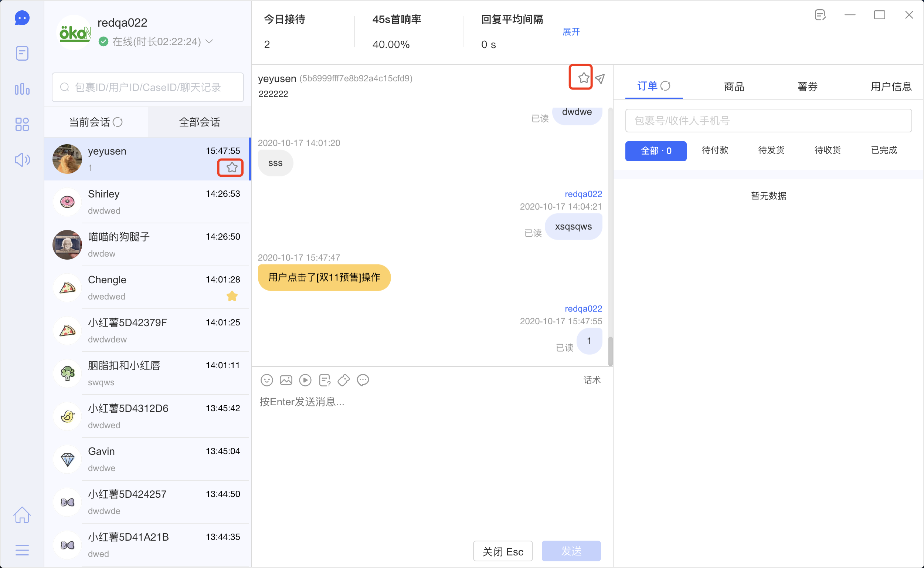Click the paper plane transfer icon
This screenshot has height=568, width=924.
pos(600,78)
